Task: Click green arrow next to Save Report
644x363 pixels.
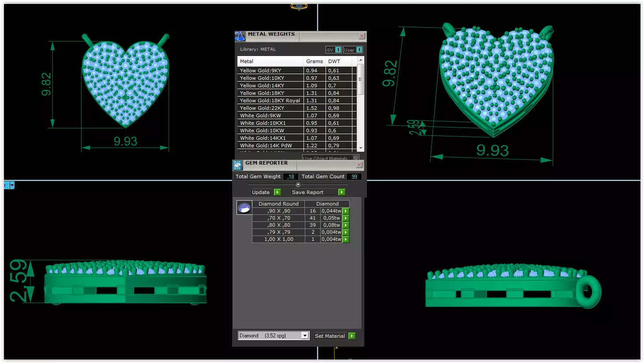Action: (x=341, y=192)
